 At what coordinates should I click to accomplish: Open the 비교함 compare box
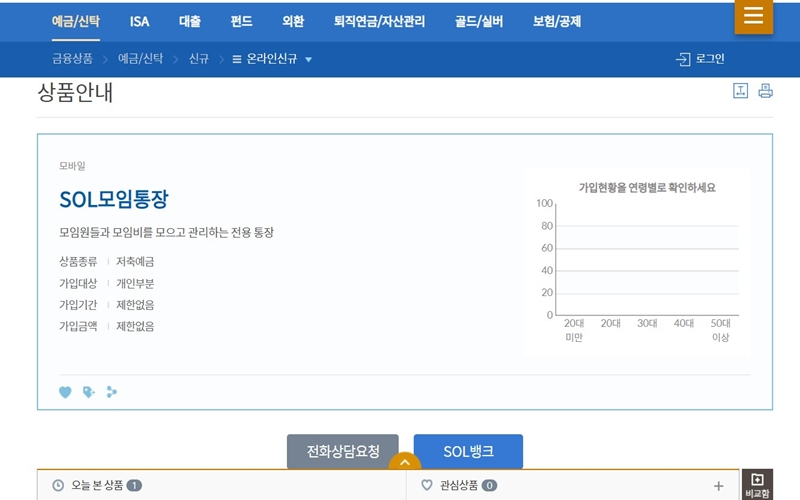click(757, 484)
